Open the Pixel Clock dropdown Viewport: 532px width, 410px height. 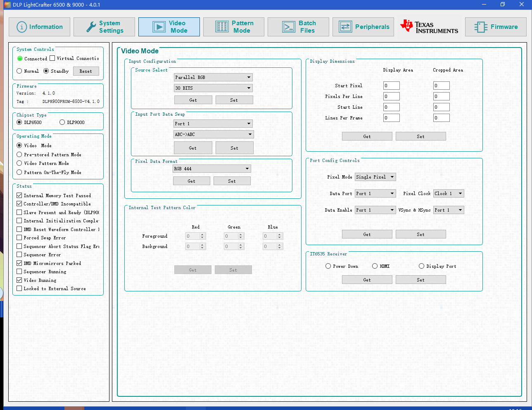pos(449,193)
